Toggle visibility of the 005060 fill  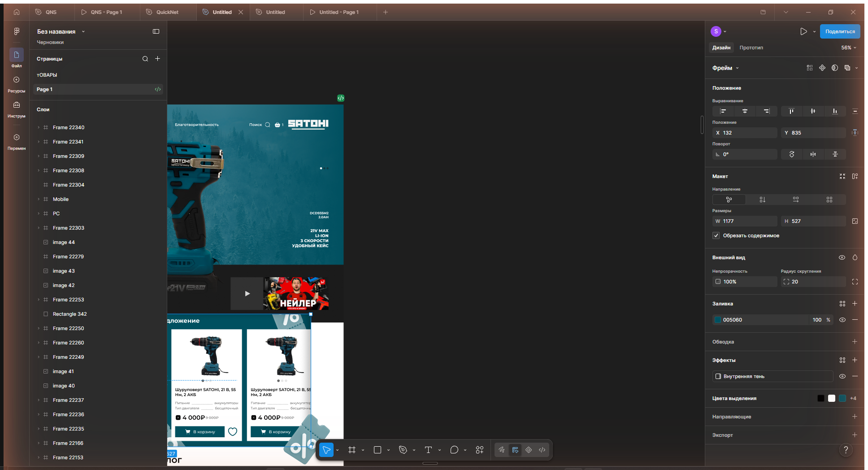point(842,320)
